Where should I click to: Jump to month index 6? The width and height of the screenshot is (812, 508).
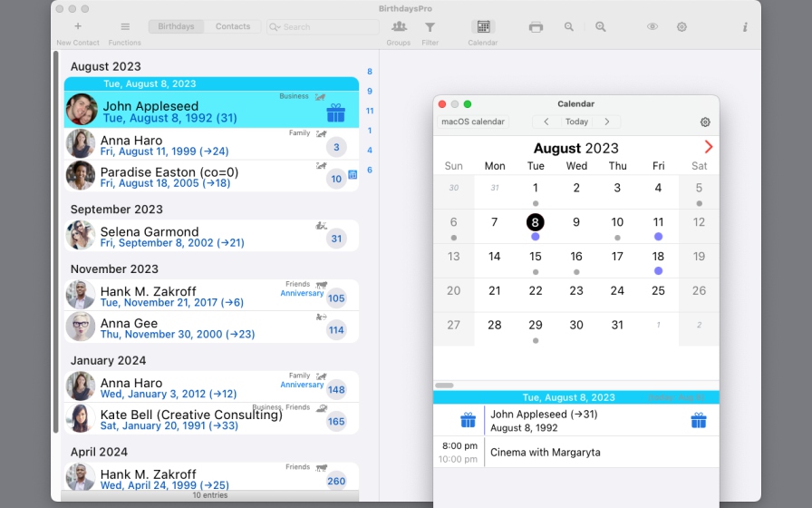pos(370,170)
